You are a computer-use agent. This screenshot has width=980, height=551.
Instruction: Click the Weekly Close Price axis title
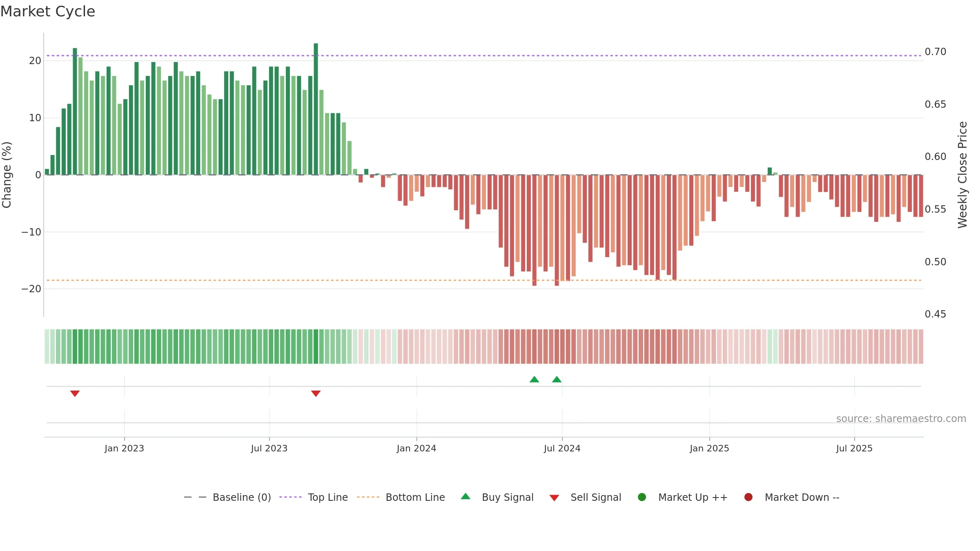click(x=962, y=175)
